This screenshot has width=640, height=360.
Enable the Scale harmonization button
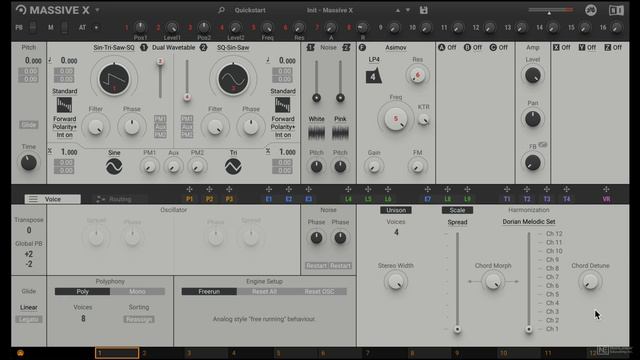[x=457, y=210]
